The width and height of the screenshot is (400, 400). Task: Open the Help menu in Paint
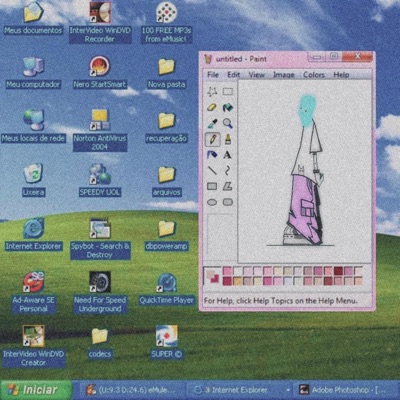tap(341, 74)
